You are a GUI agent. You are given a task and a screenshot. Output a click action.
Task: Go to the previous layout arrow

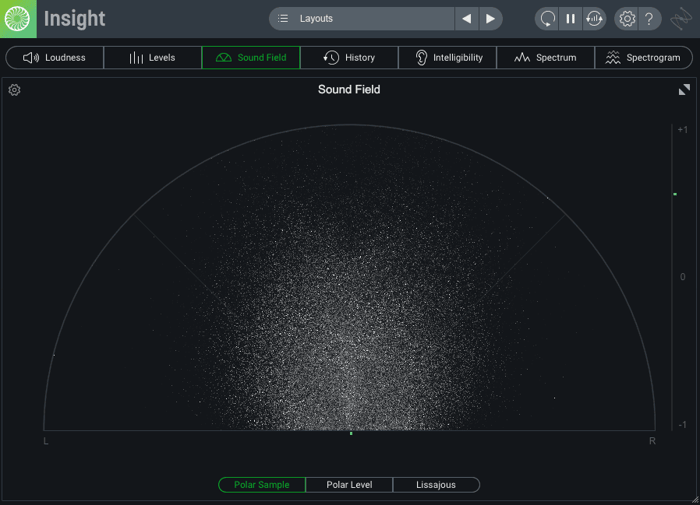click(467, 19)
